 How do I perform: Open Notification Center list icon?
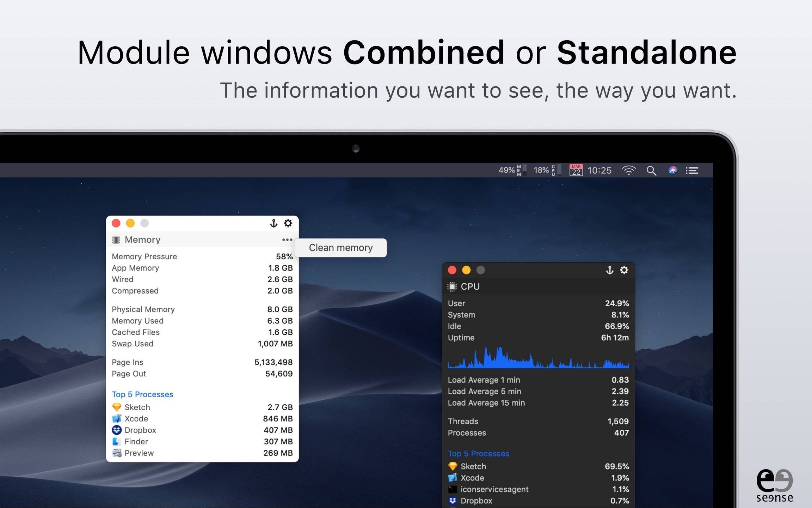coord(692,171)
